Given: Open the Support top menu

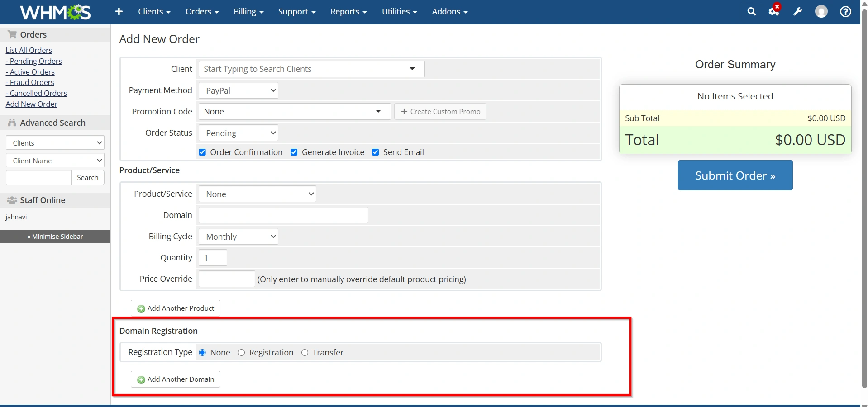Looking at the screenshot, I should 297,12.
